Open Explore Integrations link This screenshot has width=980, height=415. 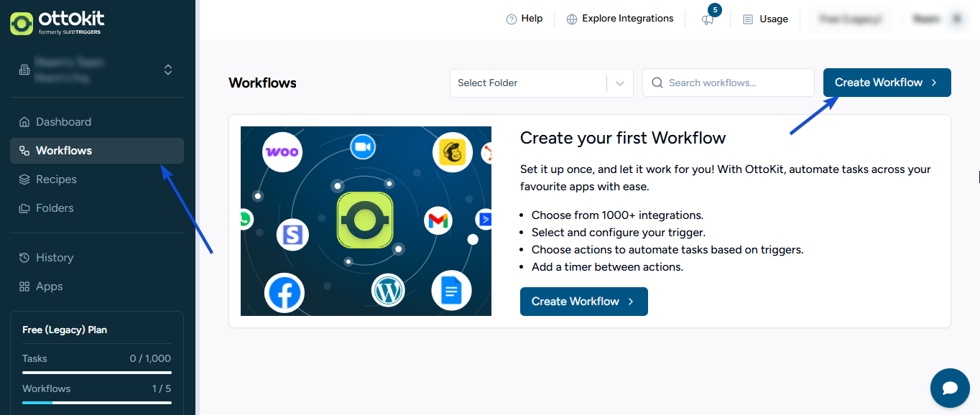[620, 19]
